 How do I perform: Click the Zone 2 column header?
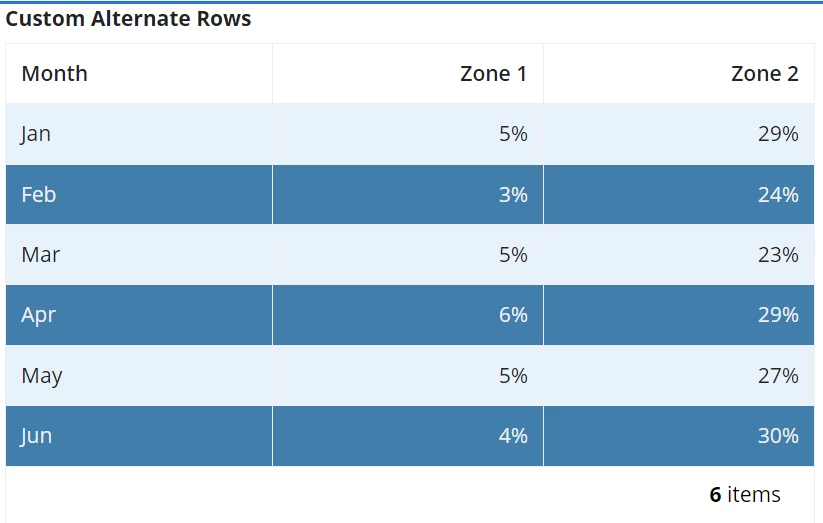(x=679, y=74)
